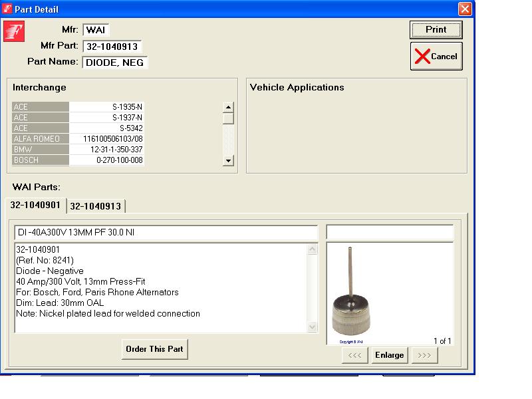Switch to the 32-1040901 tab

[x=35, y=205]
